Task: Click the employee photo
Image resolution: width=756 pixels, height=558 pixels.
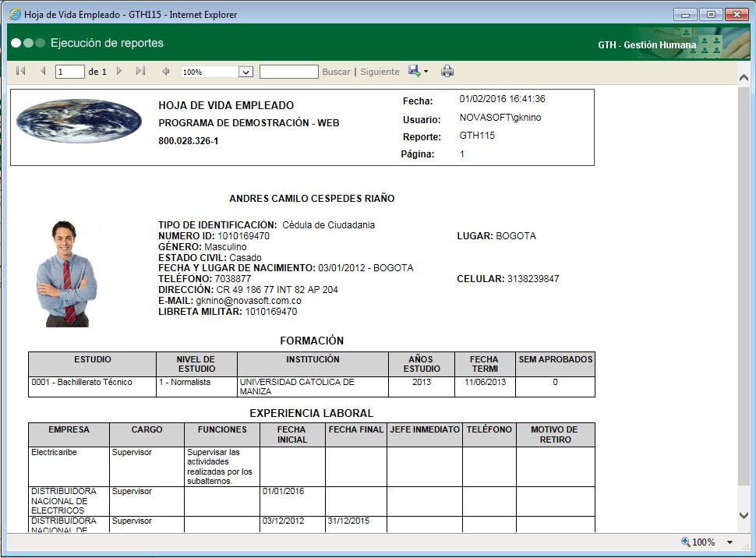Action: [66, 274]
